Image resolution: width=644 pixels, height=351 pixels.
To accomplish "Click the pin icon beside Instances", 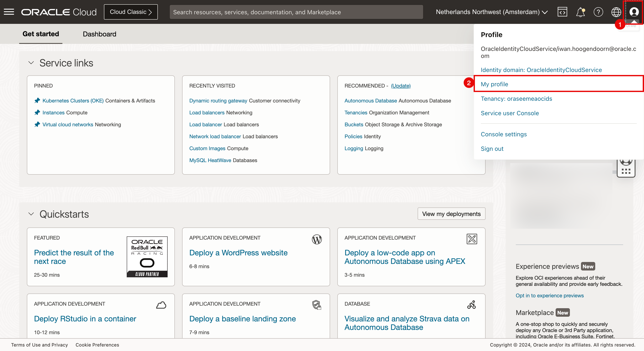I will (37, 112).
